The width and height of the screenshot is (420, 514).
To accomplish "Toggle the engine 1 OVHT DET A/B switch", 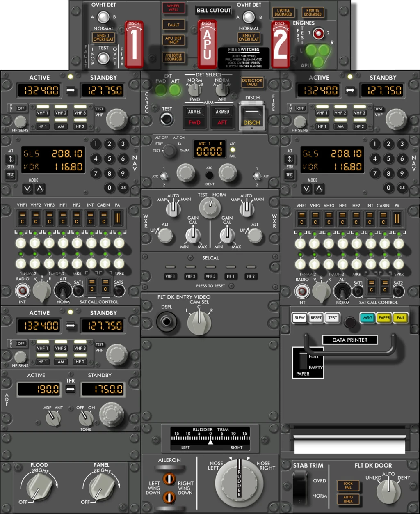I will 103,17.
